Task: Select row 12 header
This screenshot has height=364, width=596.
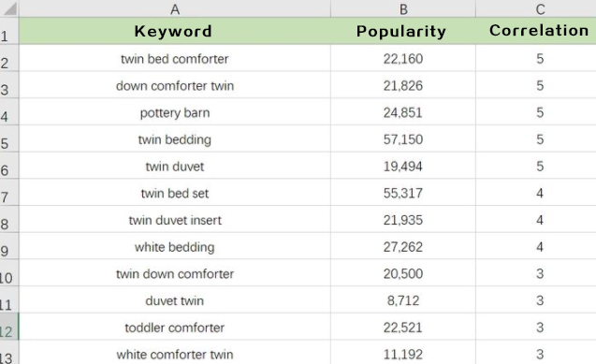Action: (x=9, y=328)
